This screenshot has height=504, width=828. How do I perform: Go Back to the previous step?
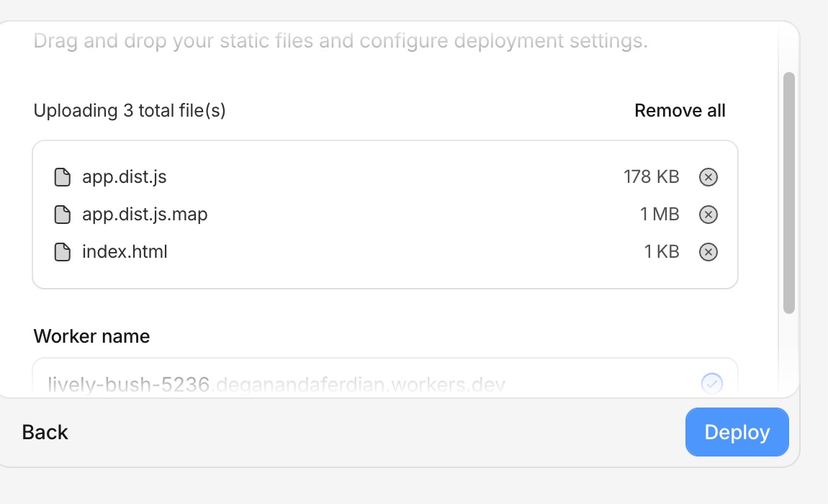(x=45, y=432)
